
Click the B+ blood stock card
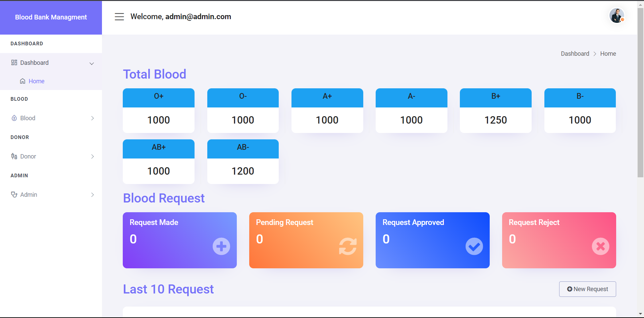click(x=495, y=110)
